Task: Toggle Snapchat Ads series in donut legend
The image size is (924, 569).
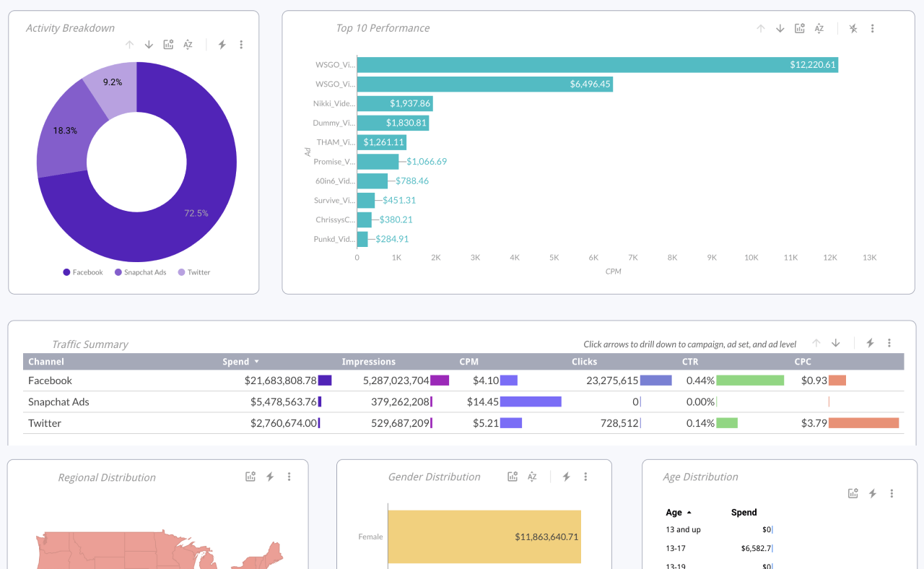Action: (x=140, y=272)
